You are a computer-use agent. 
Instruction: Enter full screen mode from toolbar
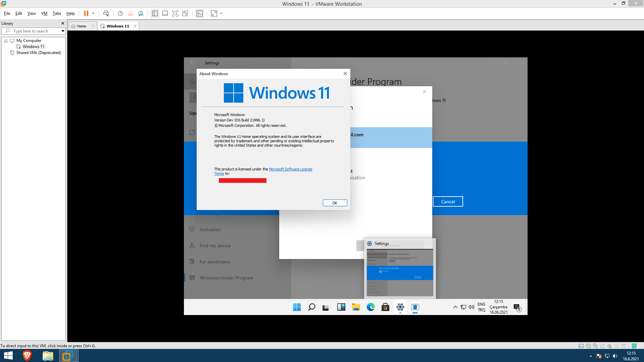[175, 13]
